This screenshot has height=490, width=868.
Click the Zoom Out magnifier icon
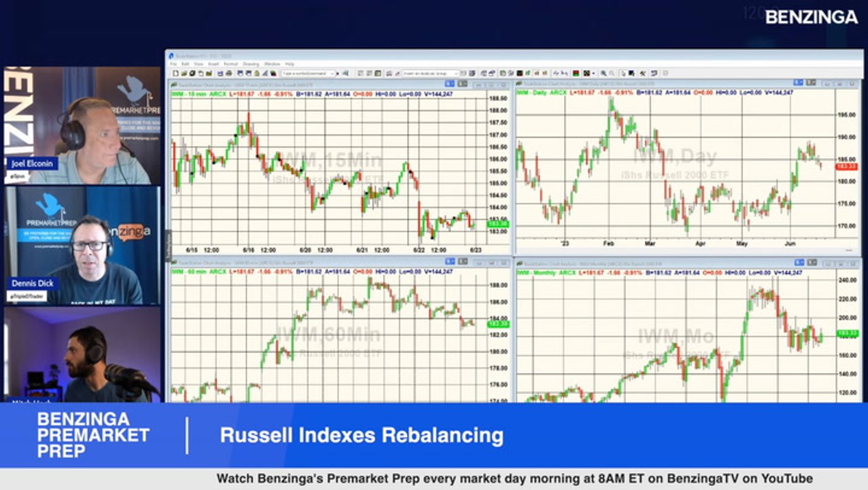[612, 73]
